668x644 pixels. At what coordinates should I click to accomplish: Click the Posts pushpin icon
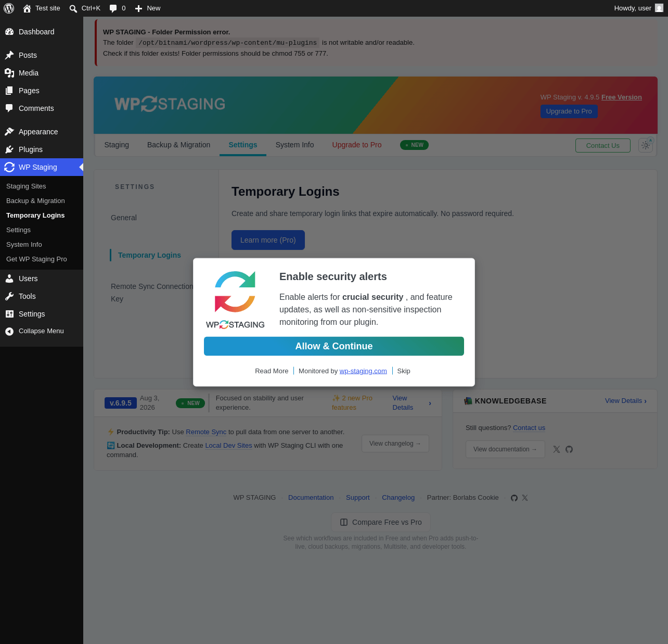click(x=9, y=55)
